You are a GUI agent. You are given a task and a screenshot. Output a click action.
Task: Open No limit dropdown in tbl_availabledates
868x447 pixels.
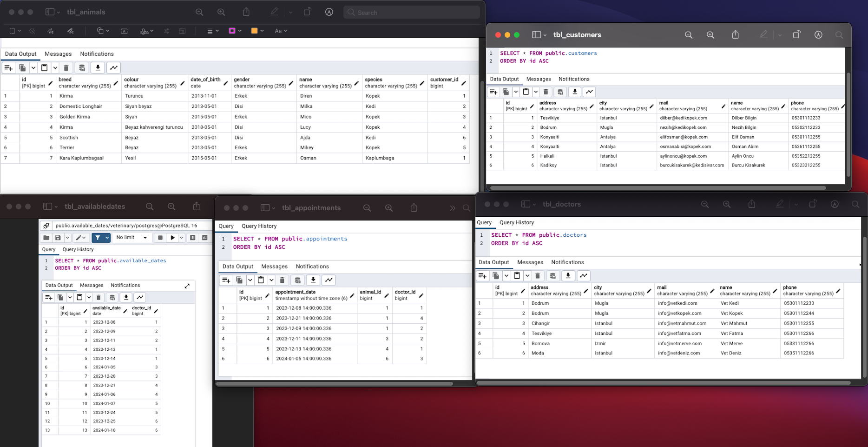pos(132,238)
